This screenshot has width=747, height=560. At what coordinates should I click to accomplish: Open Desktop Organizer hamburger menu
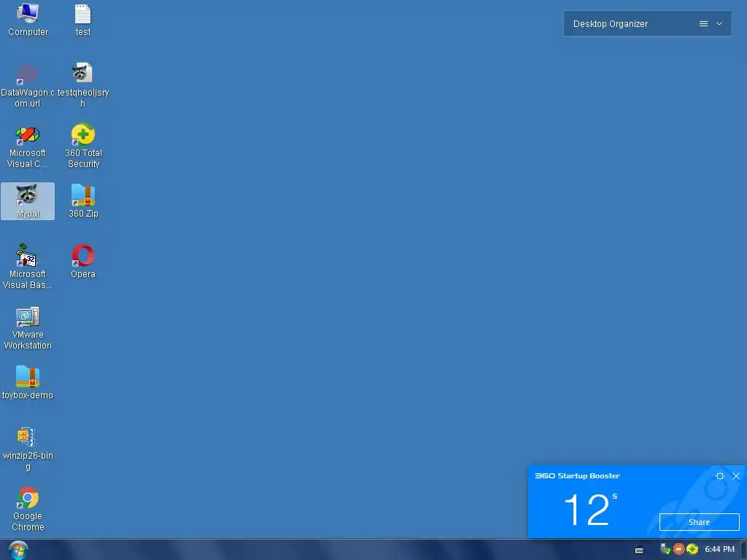(x=703, y=24)
